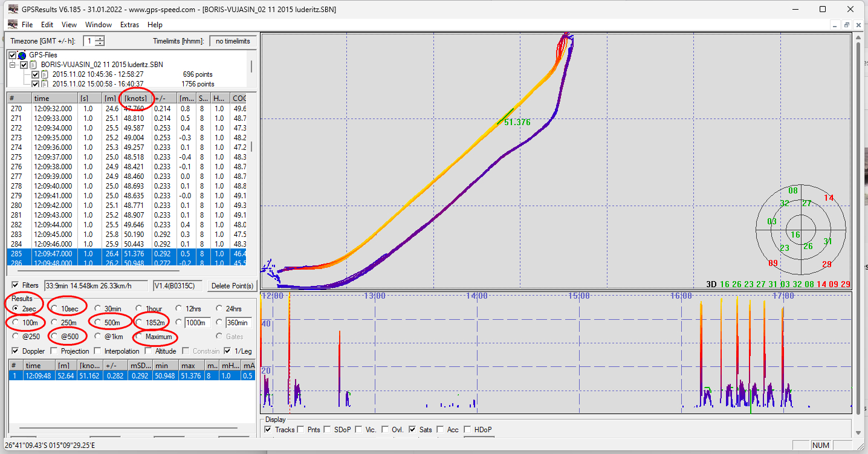
Task: Increase the timezone value with up arrow
Action: click(x=100, y=39)
